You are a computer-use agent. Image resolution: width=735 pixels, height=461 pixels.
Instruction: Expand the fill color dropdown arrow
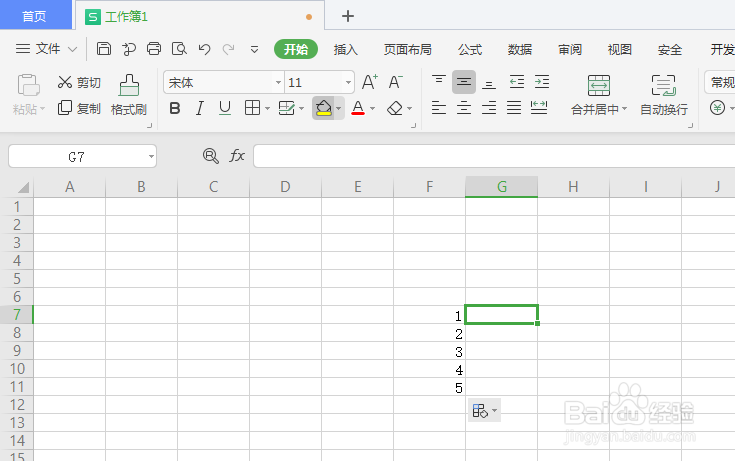(x=338, y=108)
